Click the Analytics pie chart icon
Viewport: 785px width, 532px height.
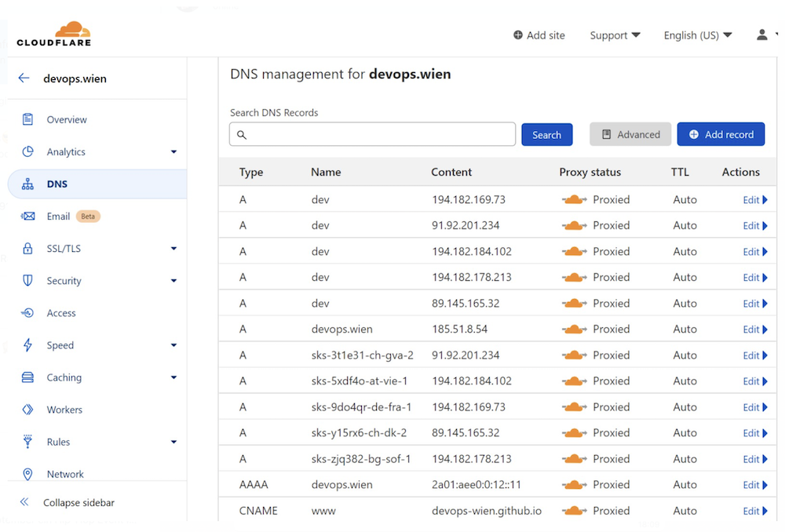click(27, 151)
